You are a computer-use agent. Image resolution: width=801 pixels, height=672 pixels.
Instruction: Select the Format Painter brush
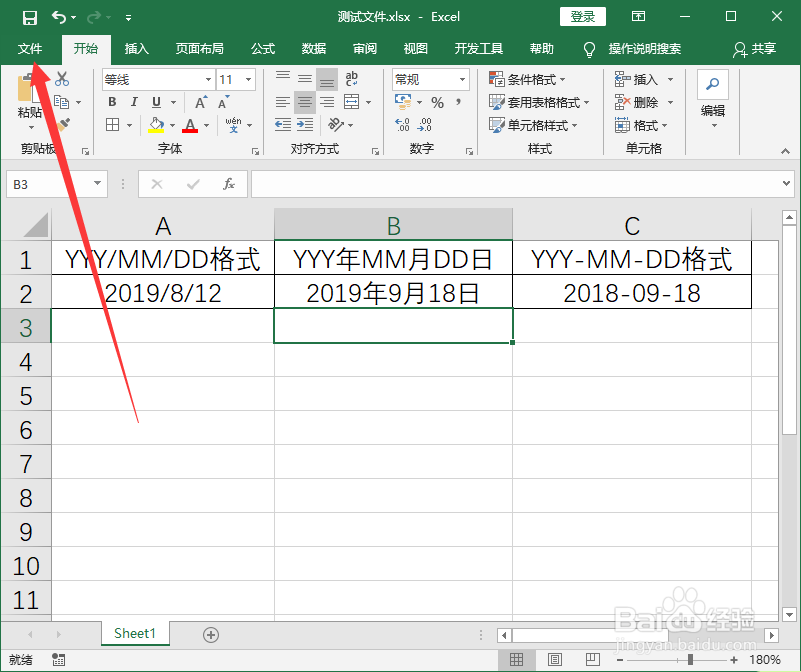pos(63,124)
